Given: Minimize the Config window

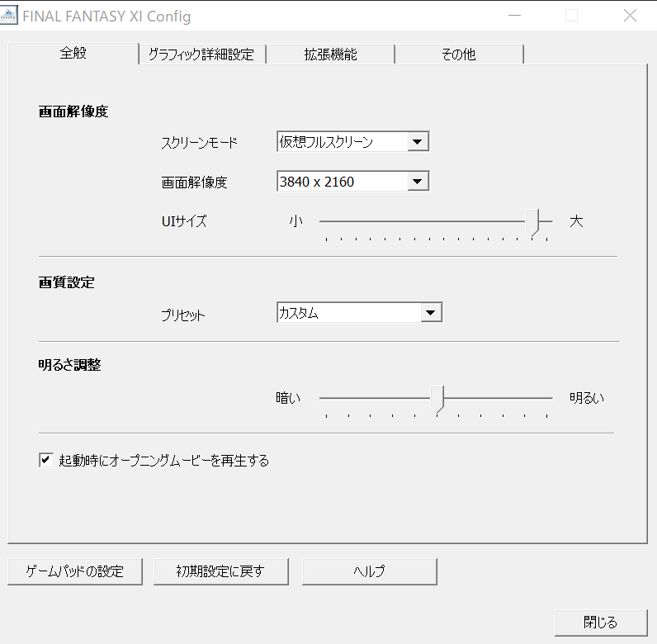Looking at the screenshot, I should click(x=514, y=17).
